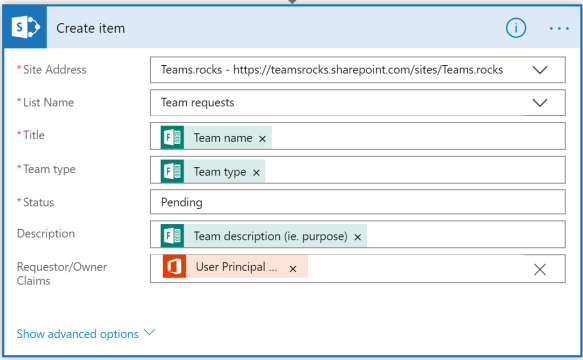Click the Description field label
Viewport: 583px width, 360px height.
pyautogui.click(x=46, y=234)
